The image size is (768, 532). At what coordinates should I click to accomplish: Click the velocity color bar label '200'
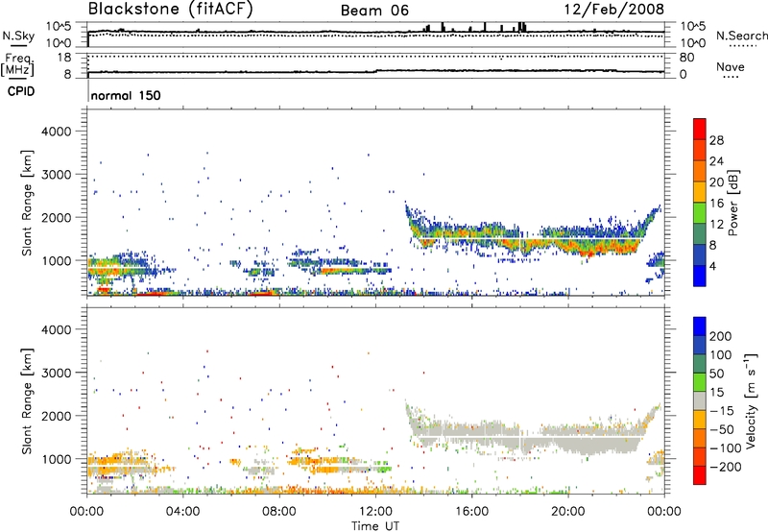pyautogui.click(x=721, y=336)
